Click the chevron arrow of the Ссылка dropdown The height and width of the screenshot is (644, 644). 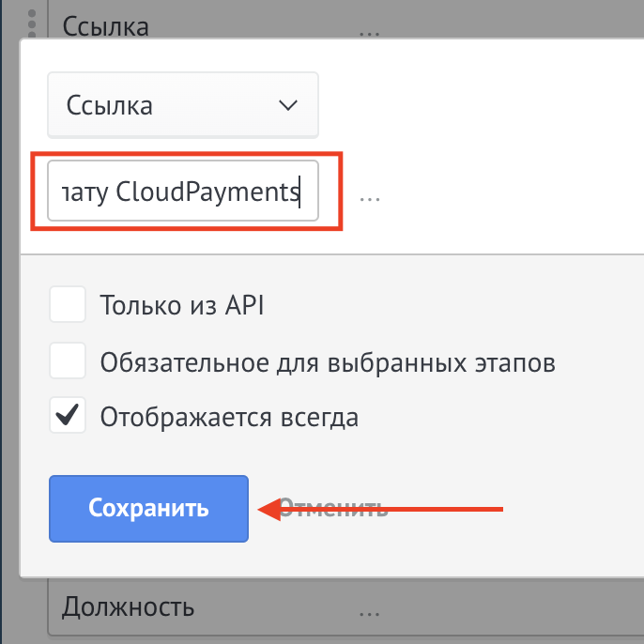(288, 105)
